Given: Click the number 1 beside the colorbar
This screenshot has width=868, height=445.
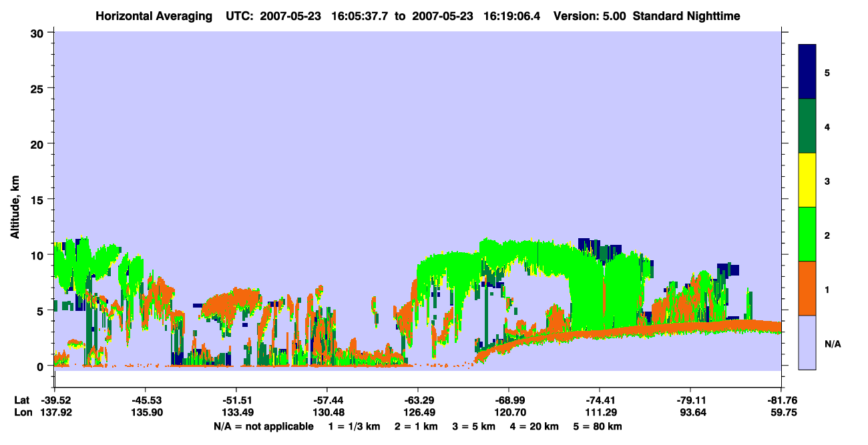Looking at the screenshot, I should click(827, 289).
